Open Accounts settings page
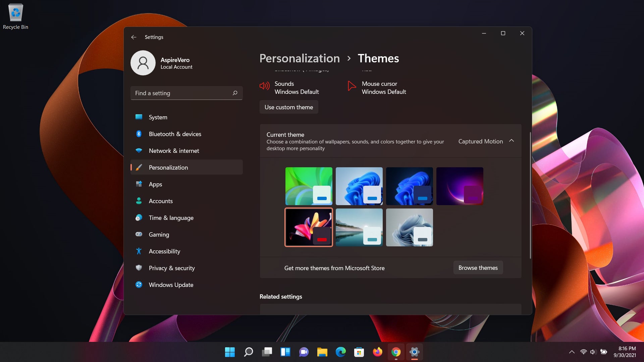This screenshot has width=644, height=362. [x=186, y=201]
